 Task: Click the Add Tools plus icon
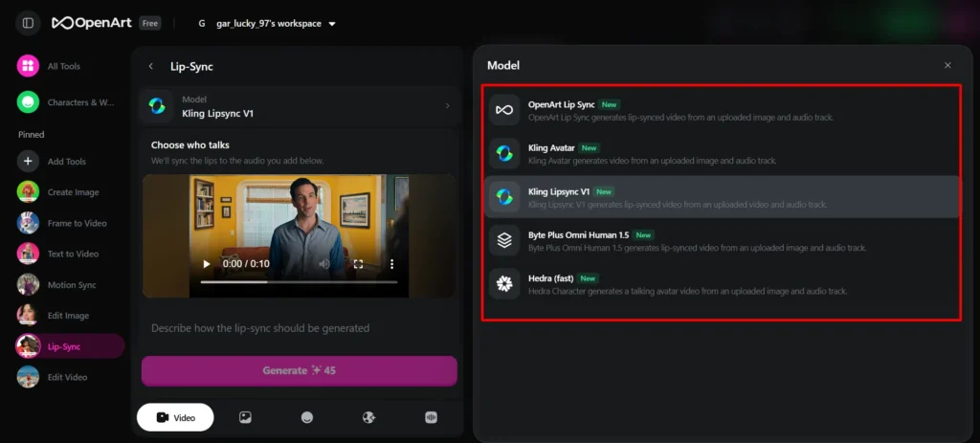28,162
